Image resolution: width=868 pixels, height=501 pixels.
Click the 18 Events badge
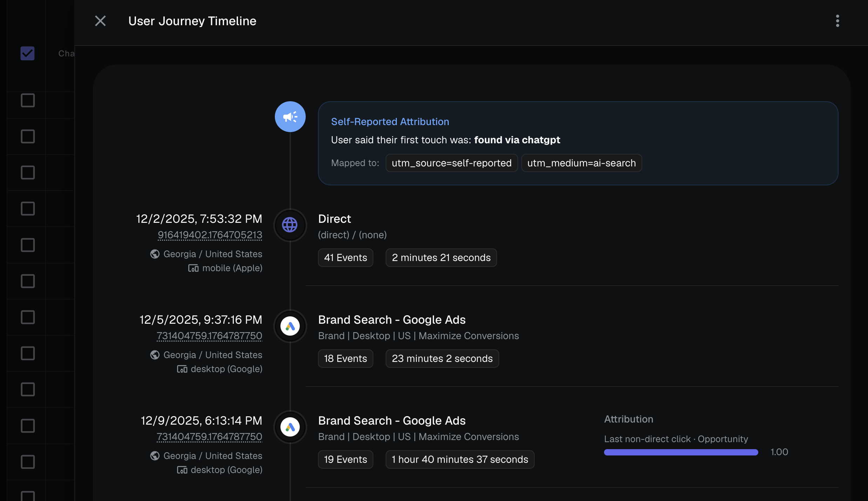(345, 358)
